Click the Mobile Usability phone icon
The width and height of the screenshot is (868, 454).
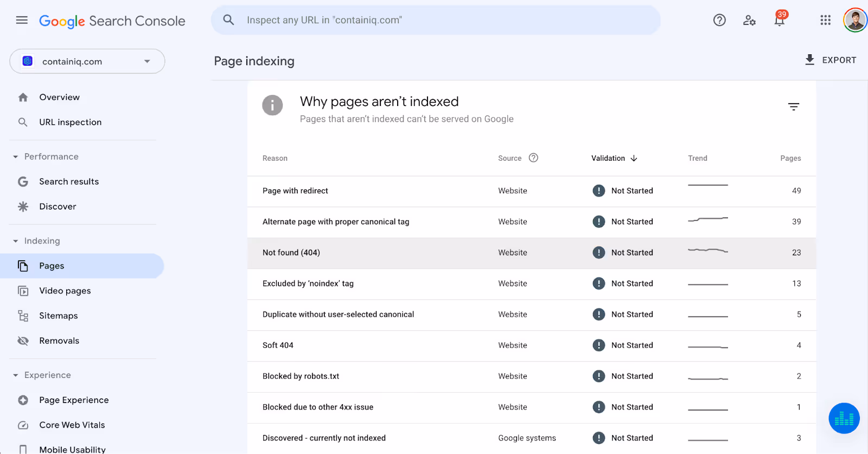pos(23,449)
